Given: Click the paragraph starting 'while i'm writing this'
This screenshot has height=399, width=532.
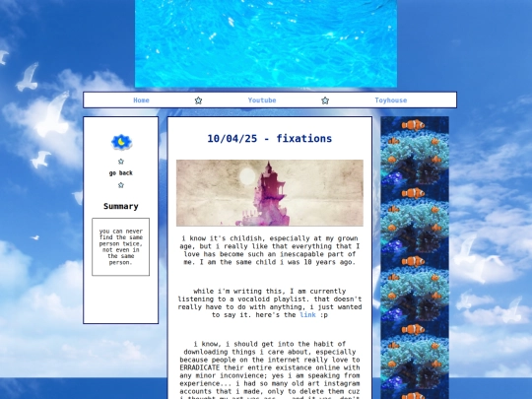Looking at the screenshot, I should coord(270,303).
